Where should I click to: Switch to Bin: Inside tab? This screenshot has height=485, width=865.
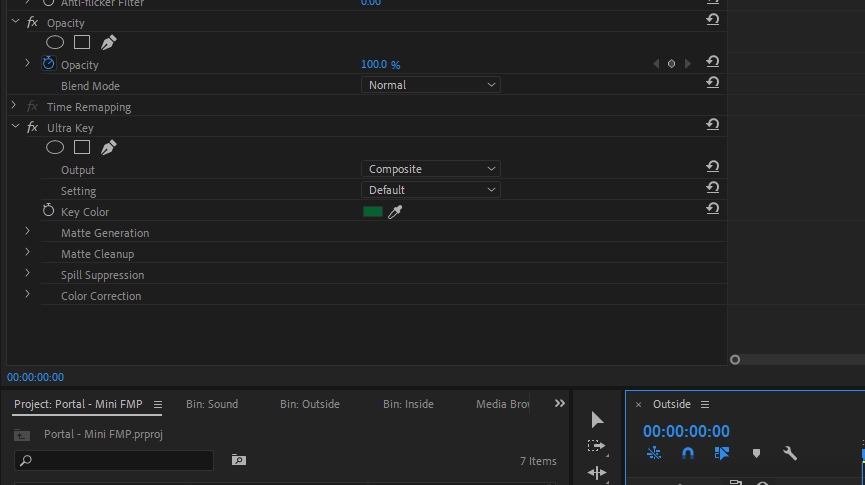point(408,404)
